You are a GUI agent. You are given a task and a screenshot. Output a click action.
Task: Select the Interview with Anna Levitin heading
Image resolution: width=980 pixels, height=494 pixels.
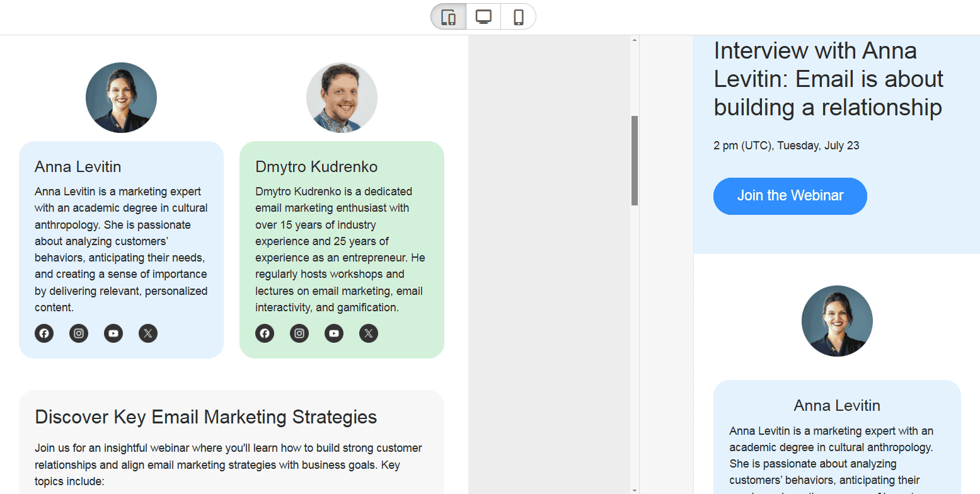tap(828, 78)
